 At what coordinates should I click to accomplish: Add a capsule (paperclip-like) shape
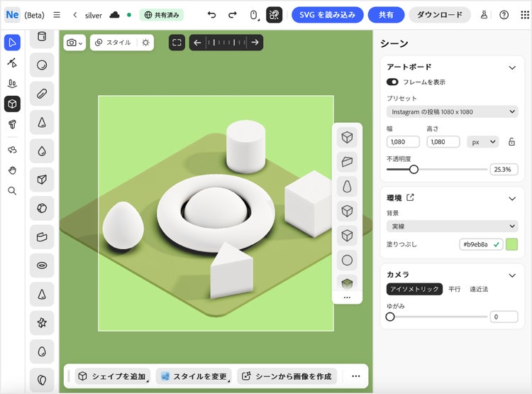click(x=42, y=94)
